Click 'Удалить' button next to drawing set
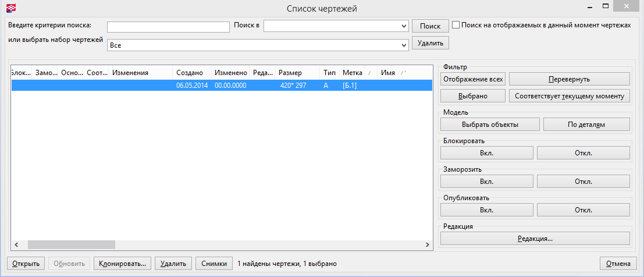644x277 pixels. (430, 42)
